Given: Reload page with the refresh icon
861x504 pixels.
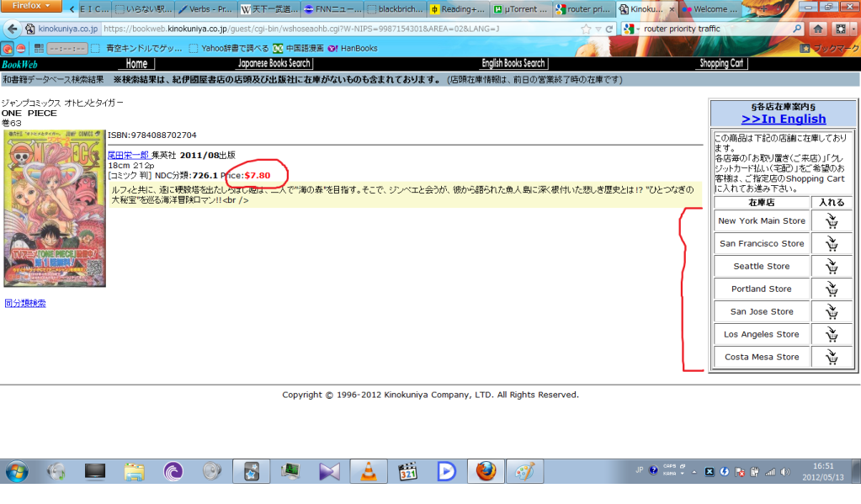Looking at the screenshot, I should [x=610, y=29].
